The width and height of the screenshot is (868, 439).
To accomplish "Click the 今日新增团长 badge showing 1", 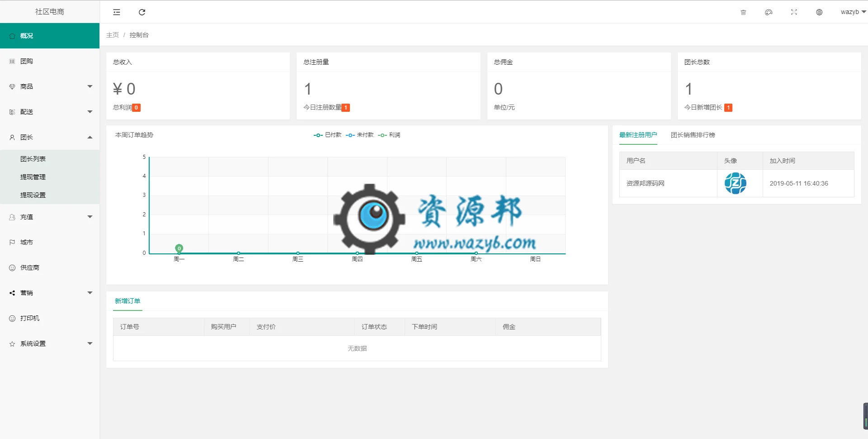I will (x=728, y=108).
